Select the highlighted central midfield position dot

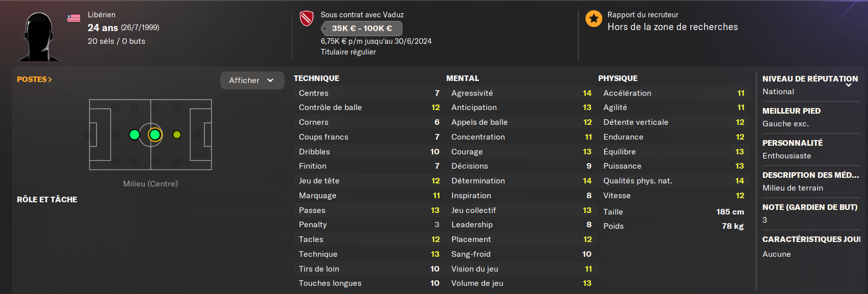(x=155, y=135)
